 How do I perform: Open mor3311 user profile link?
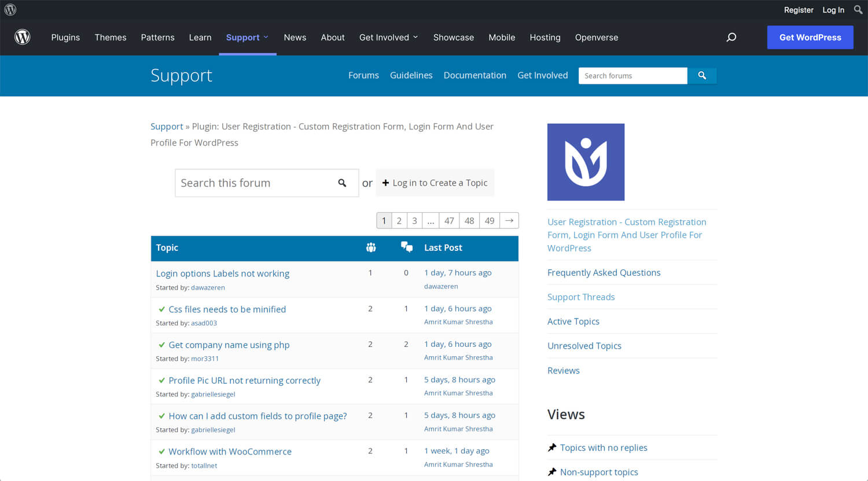[205, 358]
